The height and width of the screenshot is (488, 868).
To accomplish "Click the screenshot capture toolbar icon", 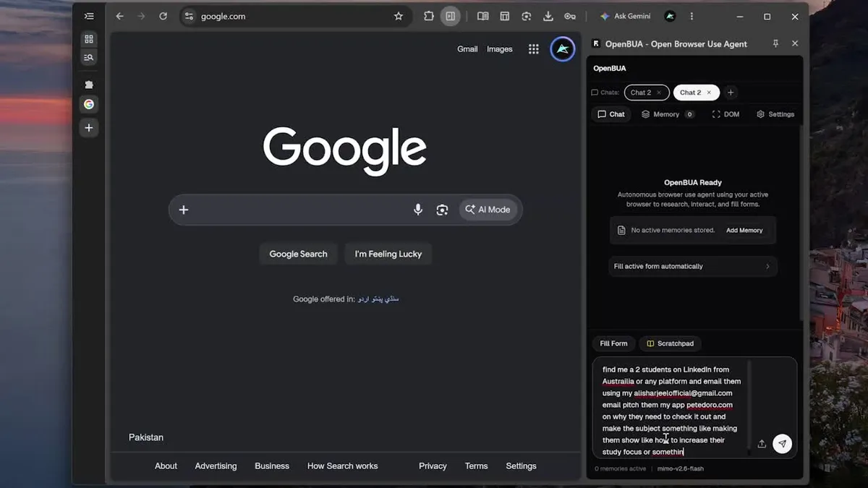I will point(527,16).
